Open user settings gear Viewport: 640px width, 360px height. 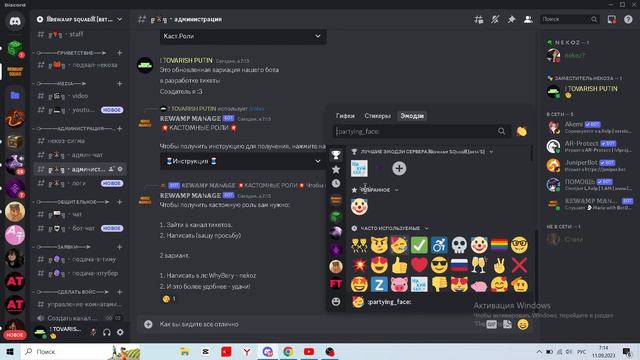[120, 332]
